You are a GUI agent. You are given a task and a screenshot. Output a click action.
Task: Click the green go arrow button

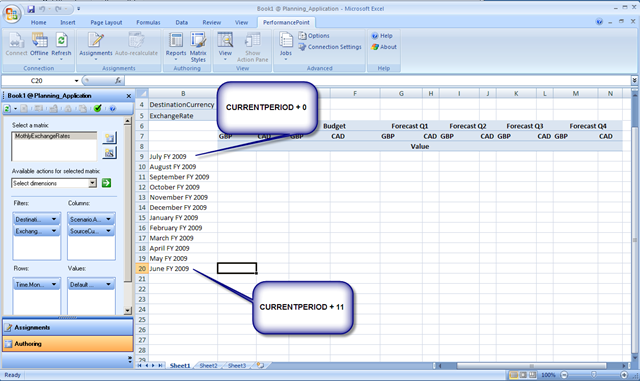coord(106,183)
